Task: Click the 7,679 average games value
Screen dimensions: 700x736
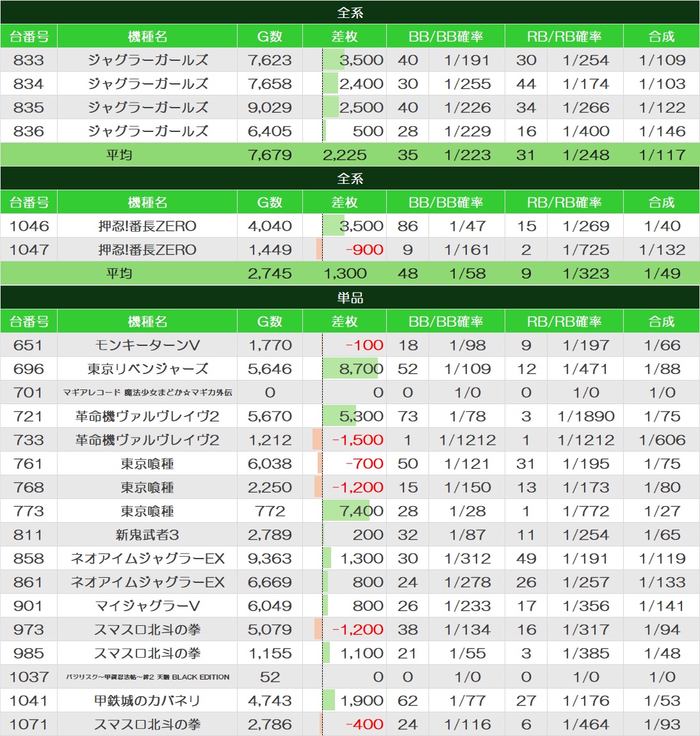Action: pyautogui.click(x=270, y=155)
